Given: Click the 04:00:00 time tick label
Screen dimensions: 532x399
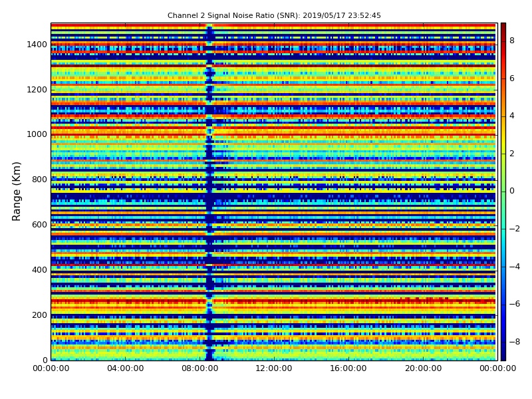Looking at the screenshot, I should pos(125,368).
